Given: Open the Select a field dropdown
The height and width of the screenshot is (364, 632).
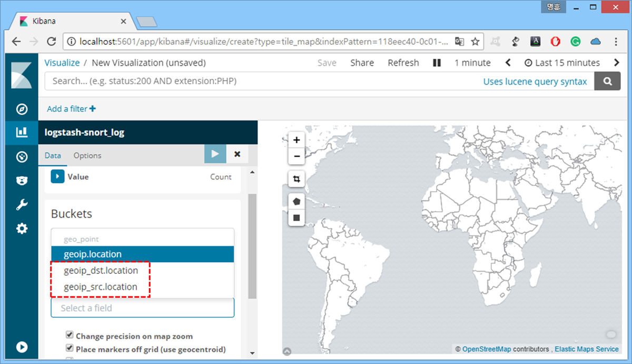Looking at the screenshot, I should pyautogui.click(x=142, y=308).
